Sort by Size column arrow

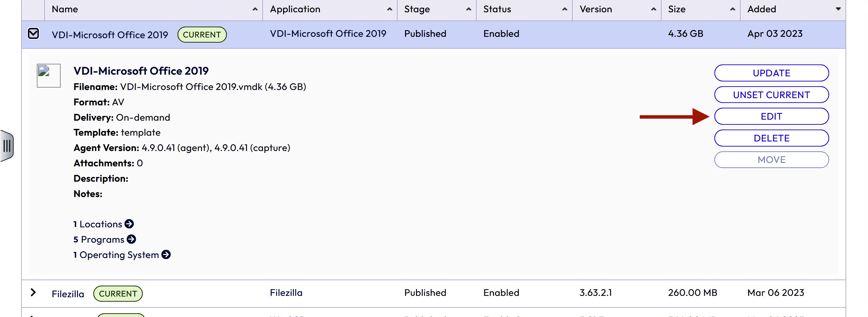pos(732,10)
